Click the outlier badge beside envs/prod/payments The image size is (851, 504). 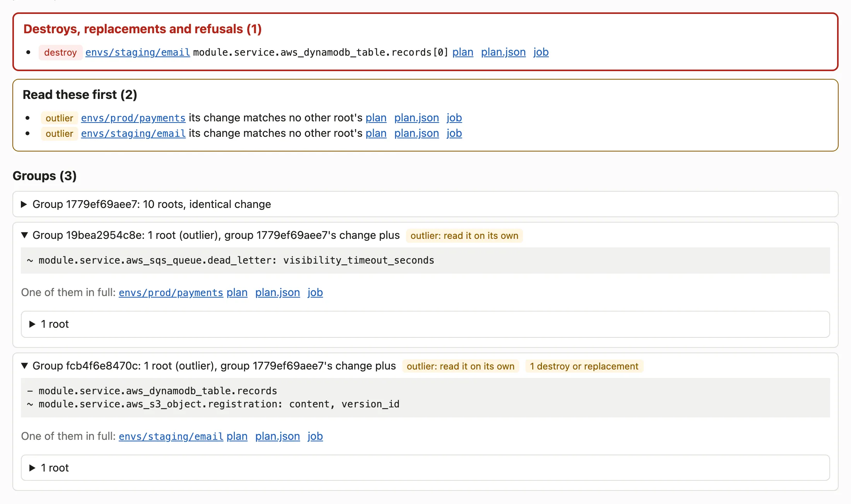[x=59, y=118]
